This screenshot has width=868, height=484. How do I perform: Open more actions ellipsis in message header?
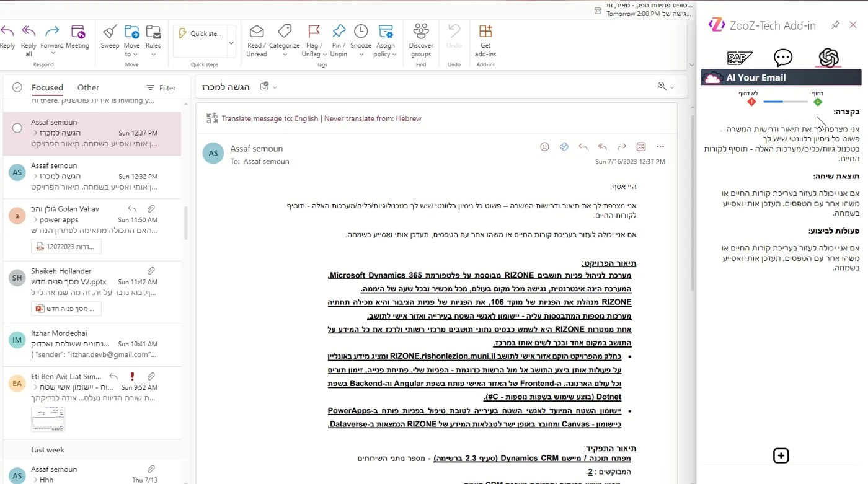coord(660,147)
